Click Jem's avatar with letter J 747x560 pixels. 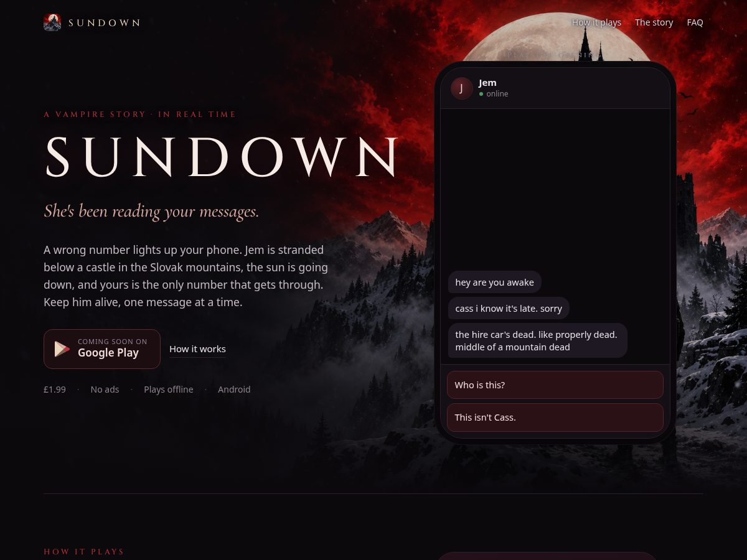461,88
